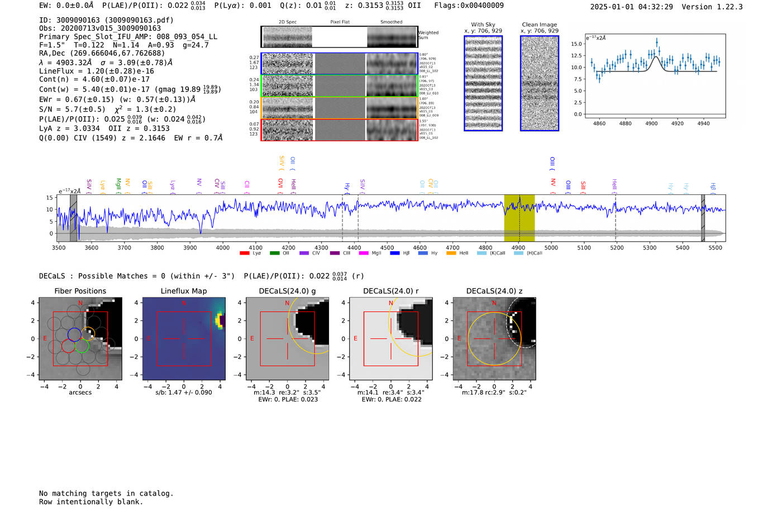Image resolution: width=782 pixels, height=532 pixels.
Task: Click the bright yellow spot in Lineflux Map
Action: (x=221, y=320)
